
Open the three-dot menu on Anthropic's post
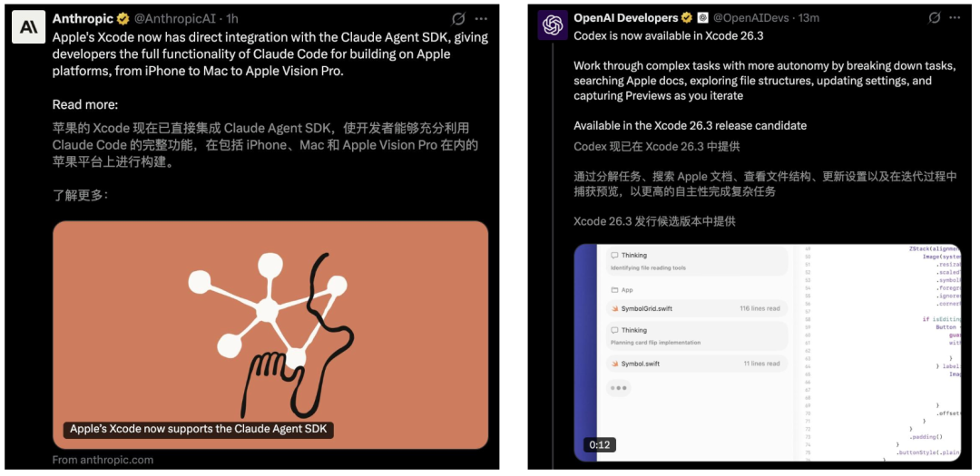481,18
